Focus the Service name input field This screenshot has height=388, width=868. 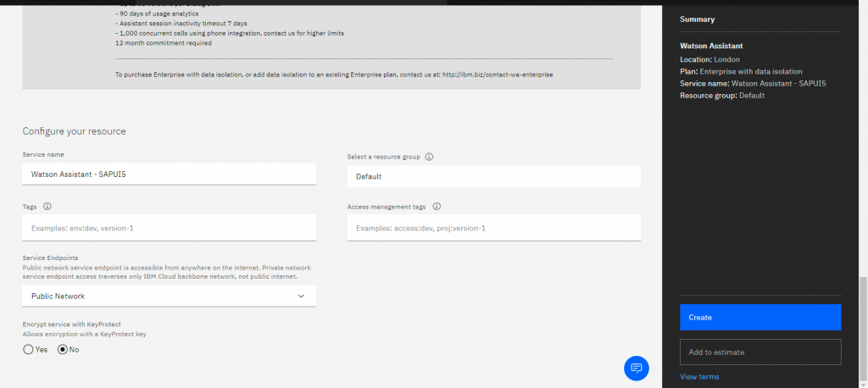pos(170,175)
